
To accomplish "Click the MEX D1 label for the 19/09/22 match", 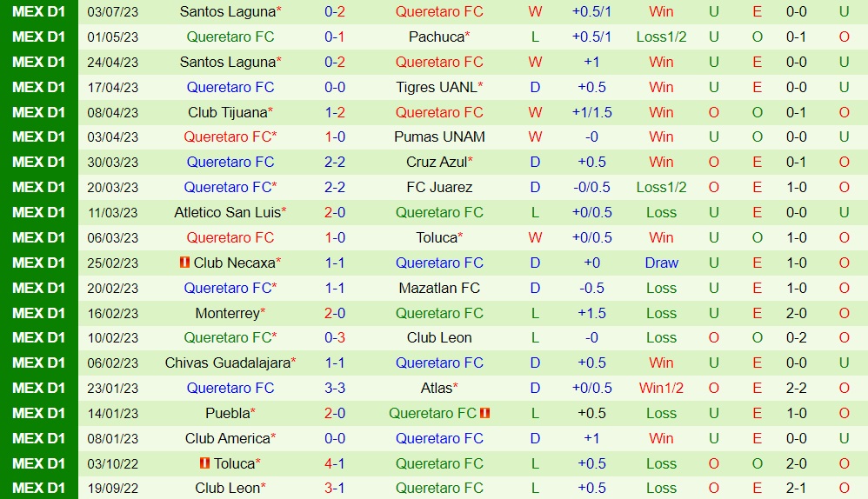I will click(39, 488).
